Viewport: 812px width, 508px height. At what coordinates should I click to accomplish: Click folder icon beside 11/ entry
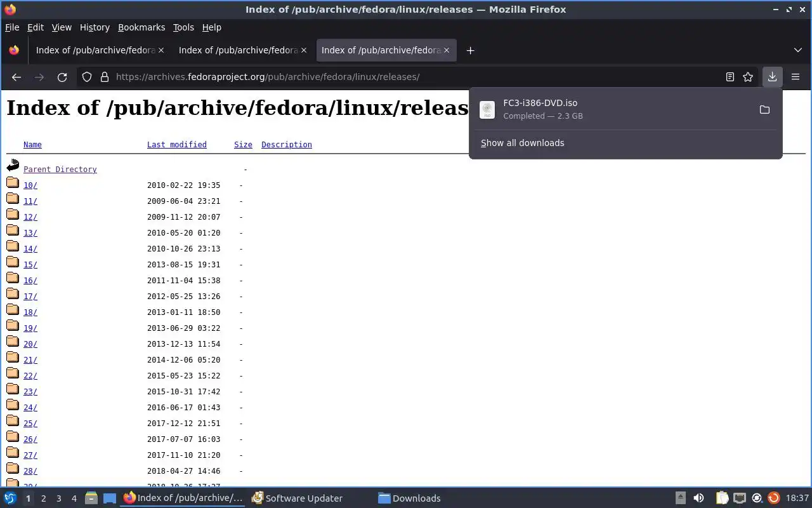[x=13, y=199]
